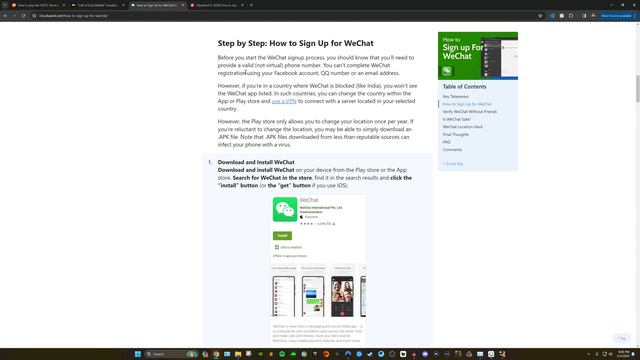Jump to Key Takeaways in Table of Contents
640x360 pixels.
[456, 97]
